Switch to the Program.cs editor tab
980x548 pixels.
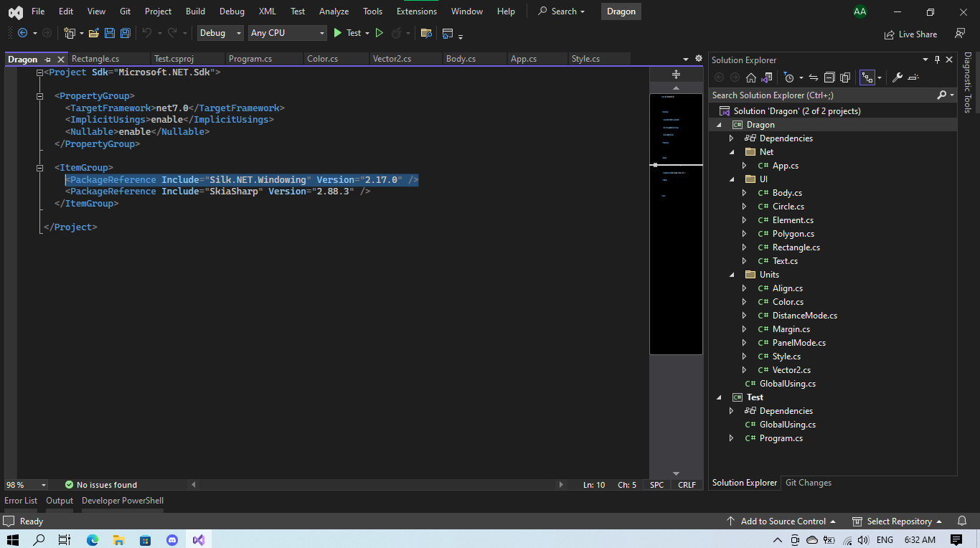[250, 59]
